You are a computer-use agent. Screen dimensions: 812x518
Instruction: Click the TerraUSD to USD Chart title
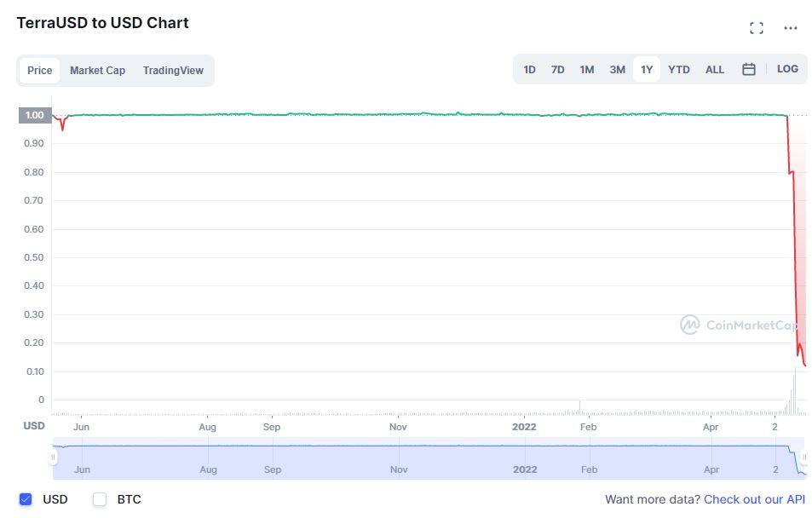pos(102,23)
